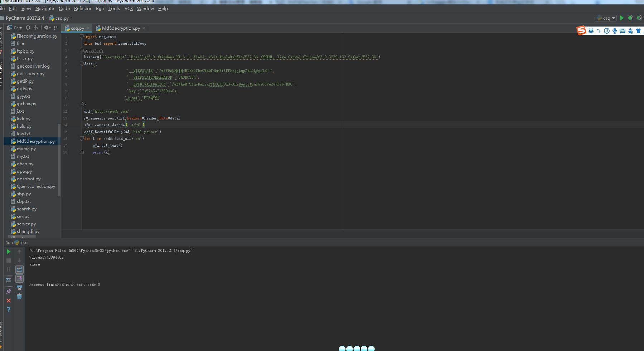Activate Sogou voice input microphone
The height and width of the screenshot is (351, 644).
(614, 31)
